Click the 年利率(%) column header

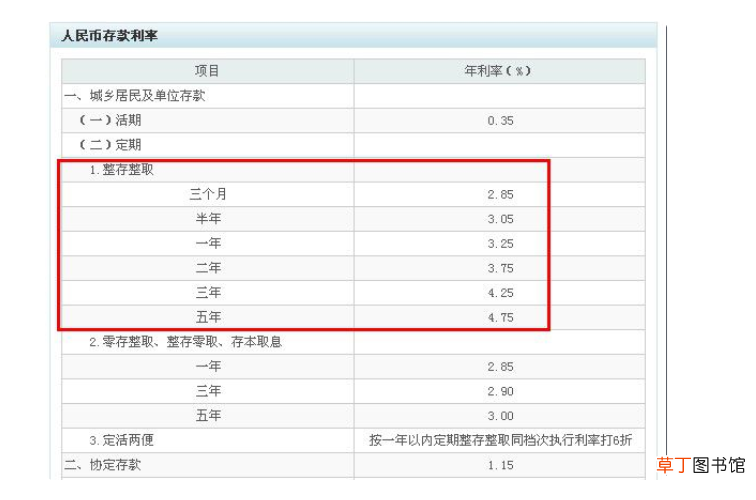tap(498, 71)
